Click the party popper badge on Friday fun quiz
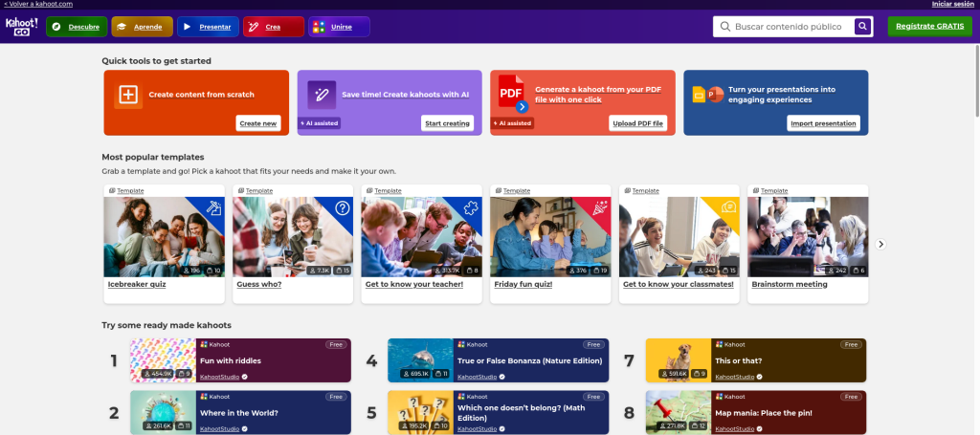Viewport: 980px width, 435px height. (x=600, y=207)
